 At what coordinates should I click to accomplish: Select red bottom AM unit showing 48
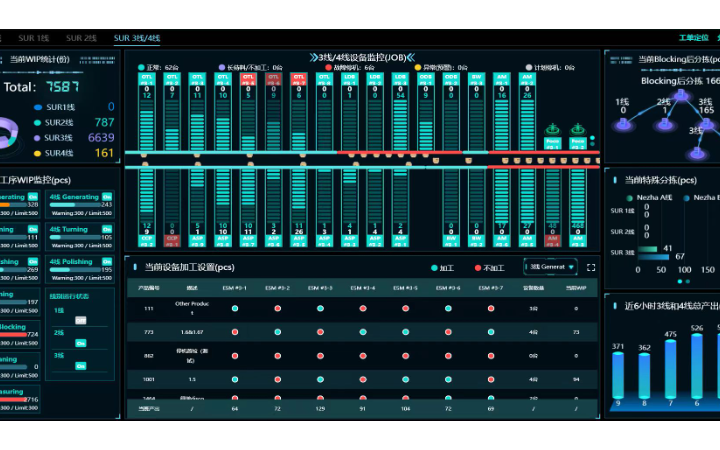click(552, 208)
